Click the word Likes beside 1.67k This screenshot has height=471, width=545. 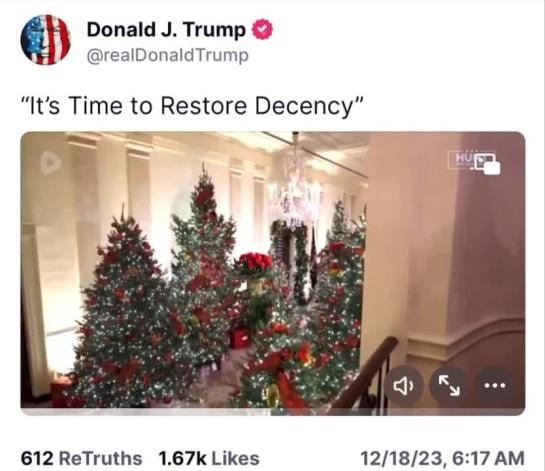(235, 458)
